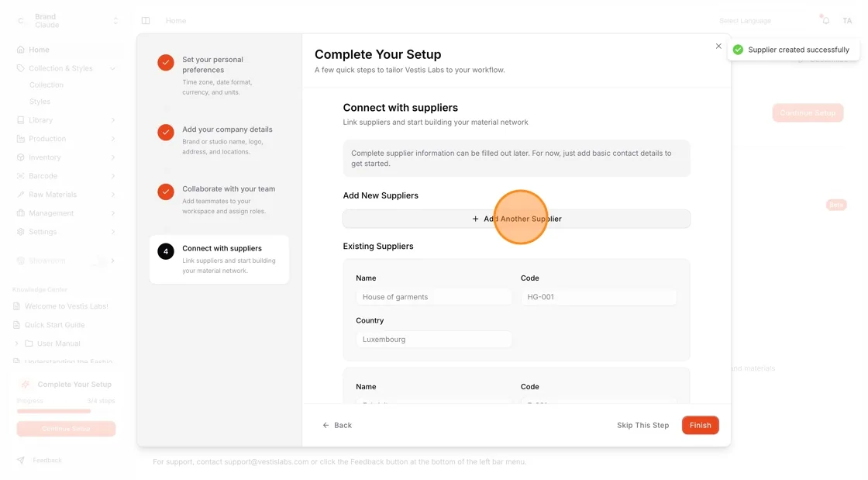Click the Raw Materials icon
This screenshot has height=480, width=868.
[x=20, y=195]
